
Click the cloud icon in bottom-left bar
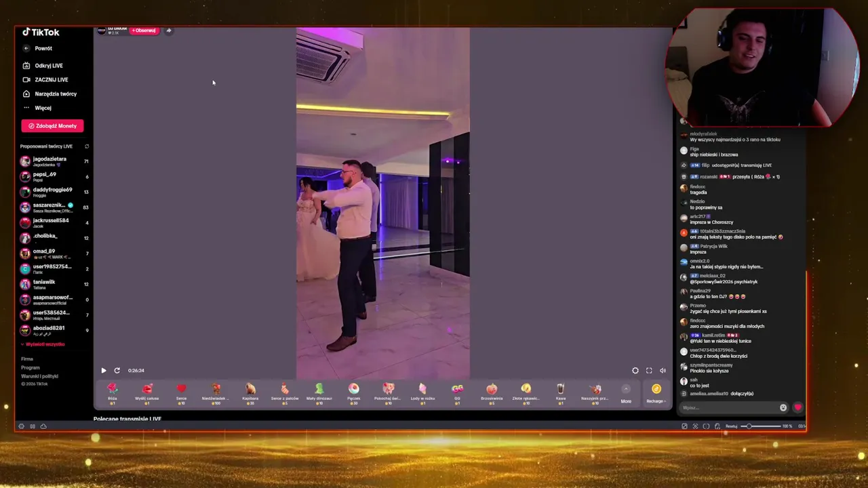coord(43,426)
